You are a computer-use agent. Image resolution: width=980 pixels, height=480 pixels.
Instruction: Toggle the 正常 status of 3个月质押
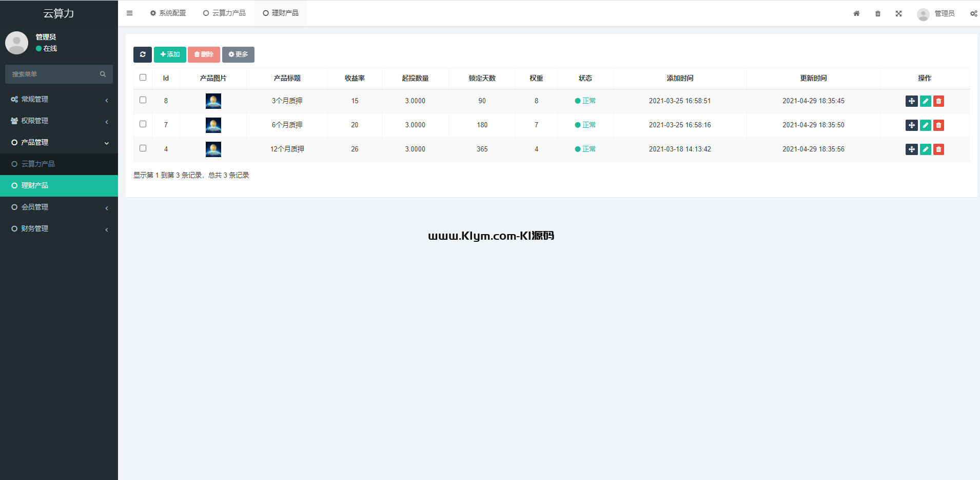[x=585, y=101]
